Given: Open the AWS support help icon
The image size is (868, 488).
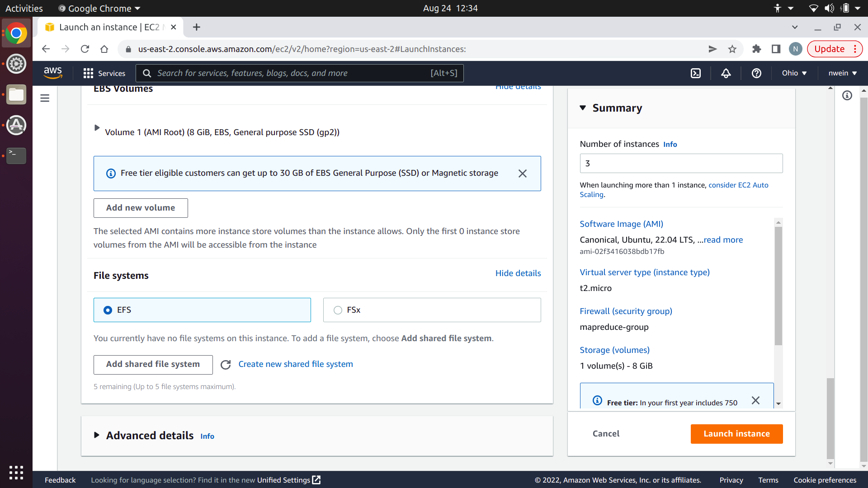Looking at the screenshot, I should pyautogui.click(x=756, y=73).
